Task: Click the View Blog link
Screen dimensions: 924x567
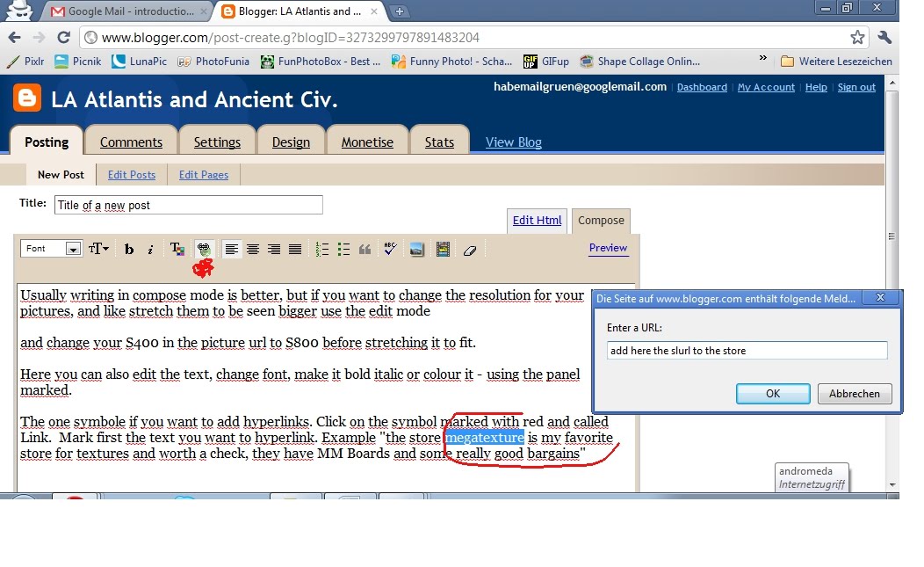Action: (513, 142)
